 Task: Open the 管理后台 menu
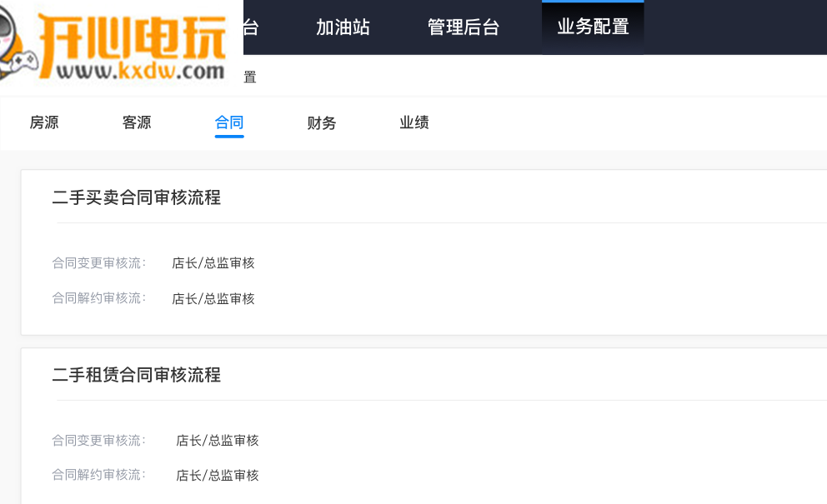coord(463,27)
